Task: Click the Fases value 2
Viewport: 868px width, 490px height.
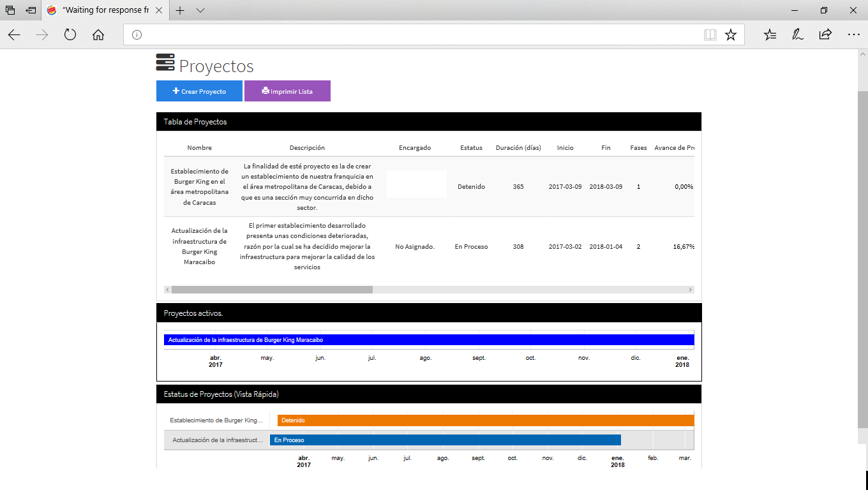Action: coord(638,246)
